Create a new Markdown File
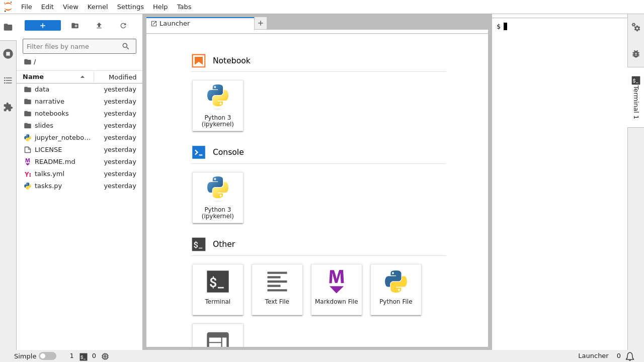Screen dimensions: 644x362 tap(337, 290)
